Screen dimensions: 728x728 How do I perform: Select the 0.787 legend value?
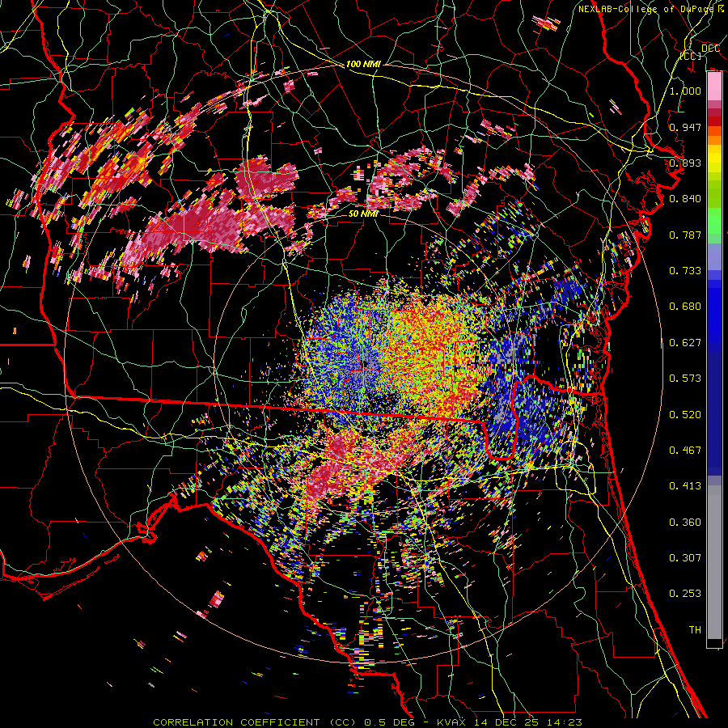[x=685, y=235]
